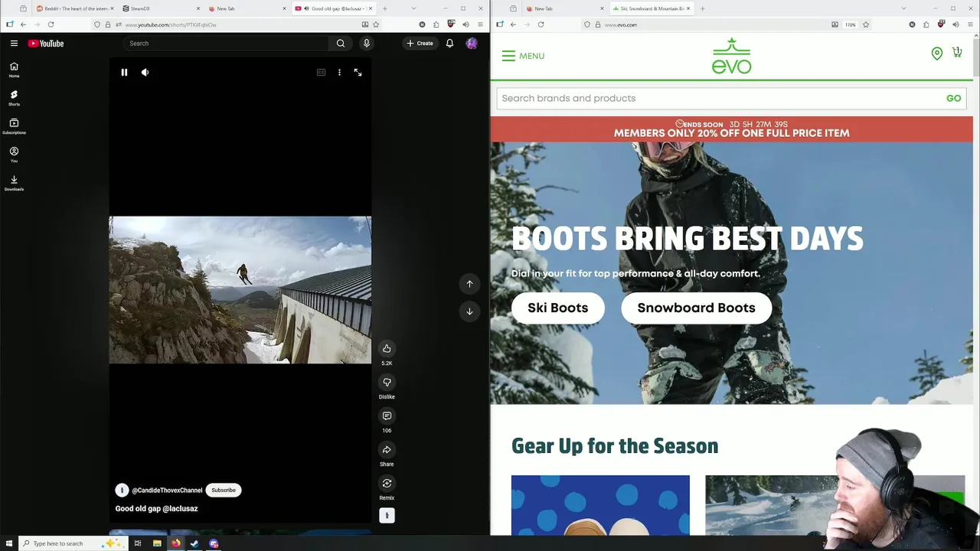Open YouTube notifications bell
Image resolution: width=980 pixels, height=551 pixels.
449,44
